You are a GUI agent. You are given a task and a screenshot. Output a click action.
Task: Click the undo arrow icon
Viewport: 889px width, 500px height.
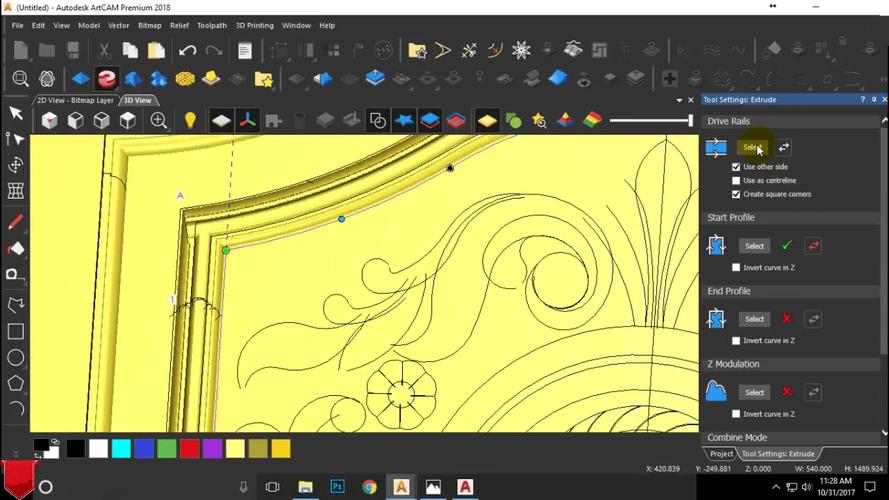click(187, 50)
